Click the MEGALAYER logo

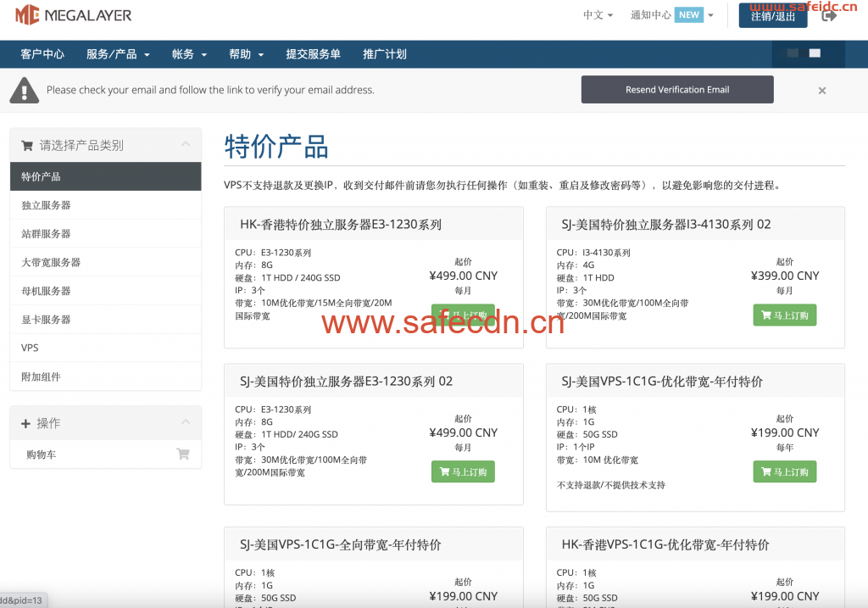[x=73, y=15]
